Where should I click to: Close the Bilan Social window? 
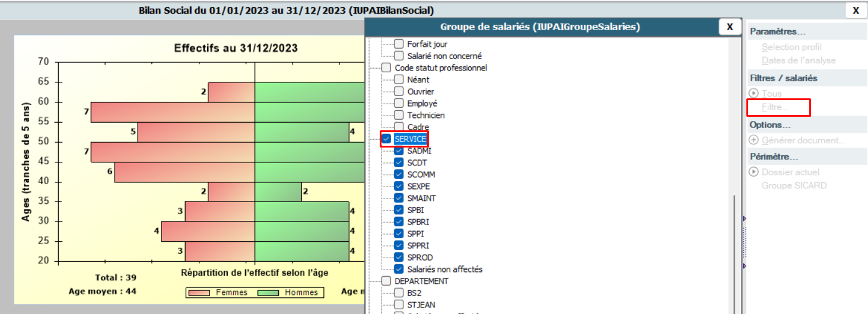(856, 10)
